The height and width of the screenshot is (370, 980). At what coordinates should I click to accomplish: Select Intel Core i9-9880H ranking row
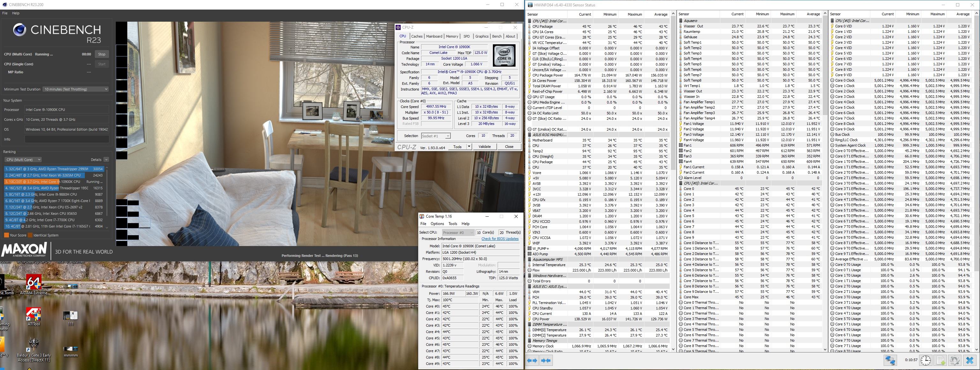[x=54, y=194]
